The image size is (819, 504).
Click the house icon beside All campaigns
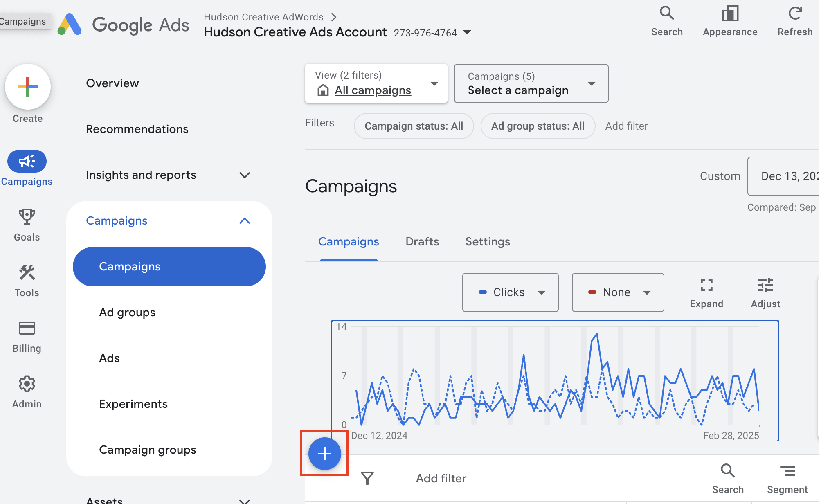323,90
